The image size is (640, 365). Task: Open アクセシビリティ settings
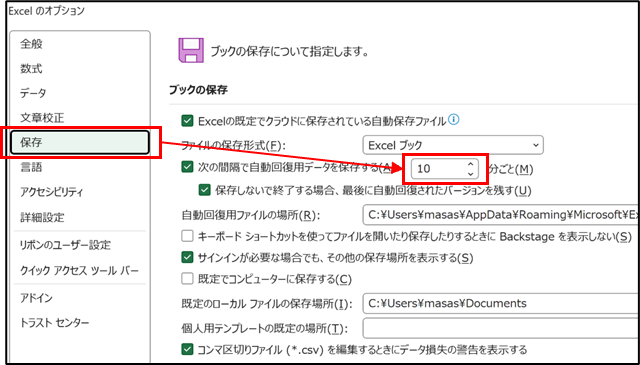(x=52, y=192)
